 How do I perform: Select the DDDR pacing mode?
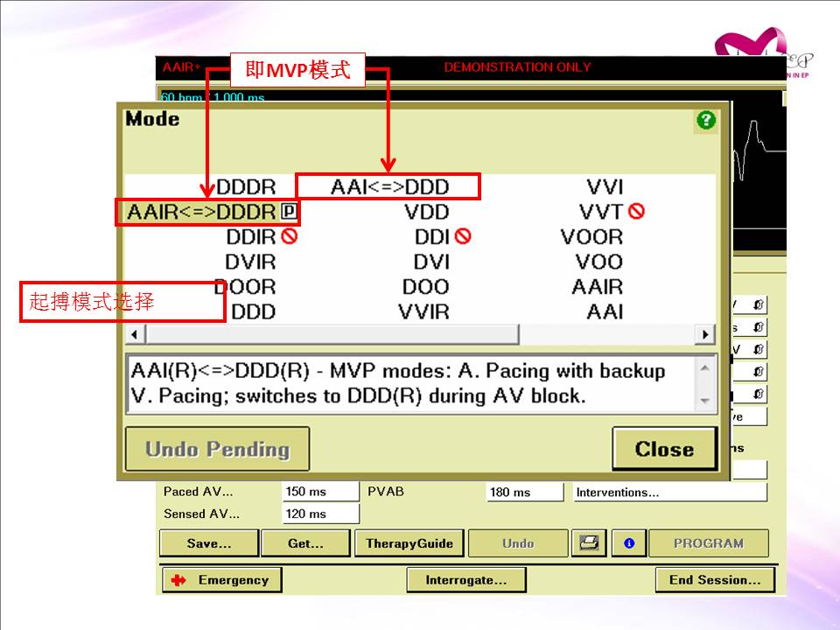246,187
